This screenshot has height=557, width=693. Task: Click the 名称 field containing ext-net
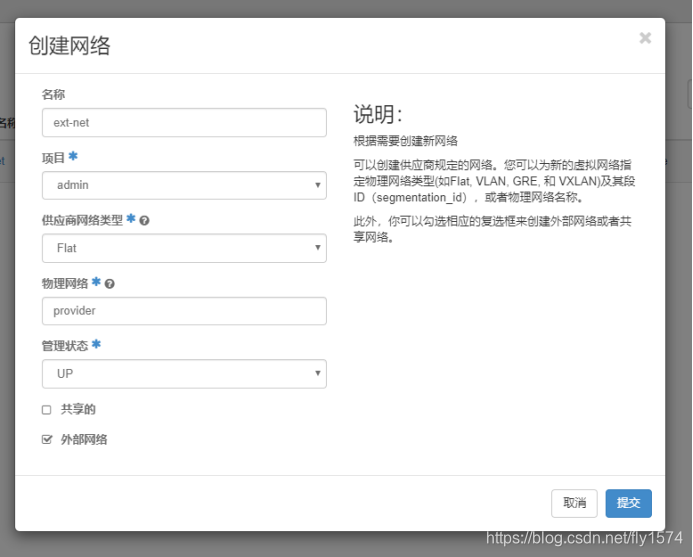pos(184,122)
